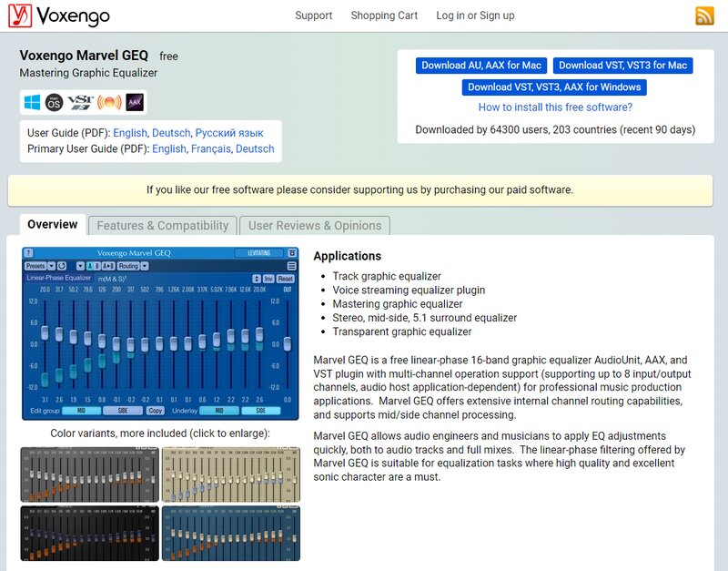Viewport: 728px width, 571px height.
Task: Click the Voxengo logo in the header
Action: pyautogui.click(x=59, y=15)
